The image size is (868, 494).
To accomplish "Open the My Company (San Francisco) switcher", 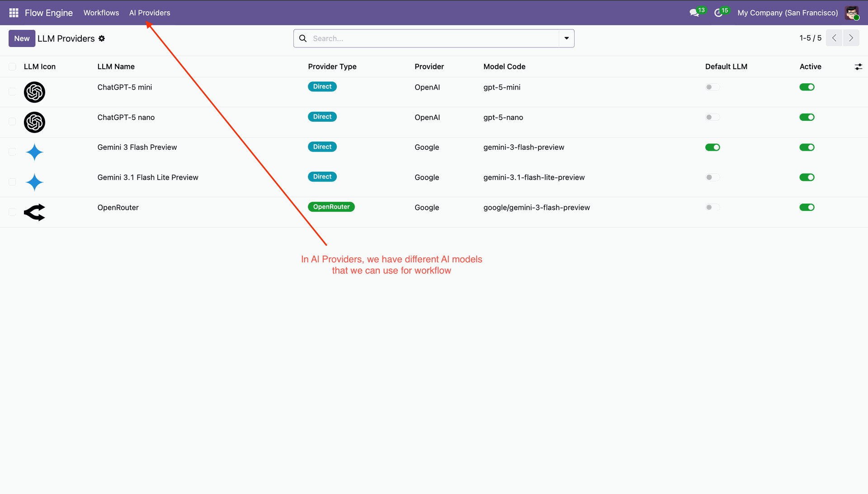I will coord(788,13).
